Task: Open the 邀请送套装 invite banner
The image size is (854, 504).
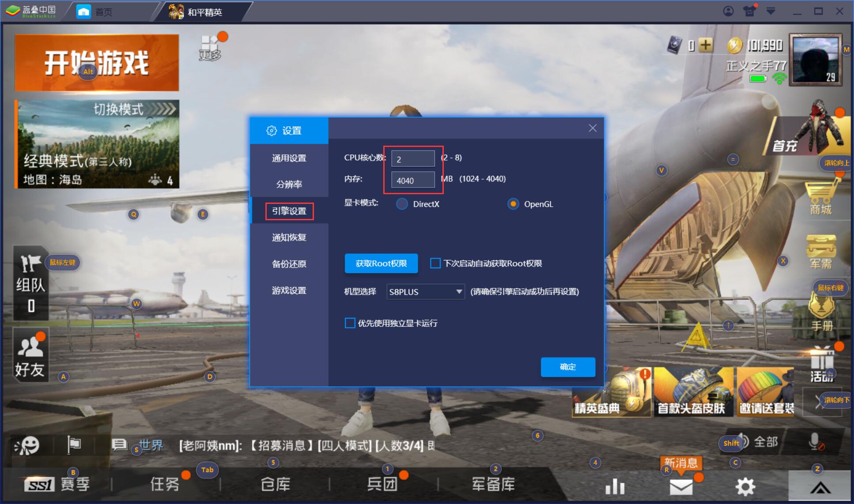Action: click(x=766, y=393)
